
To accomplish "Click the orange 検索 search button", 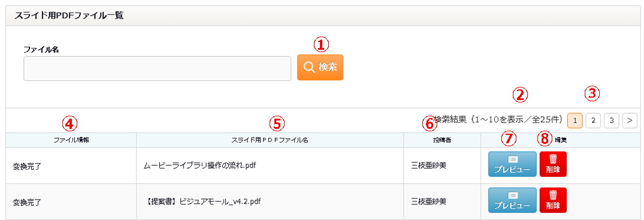I will [320, 68].
